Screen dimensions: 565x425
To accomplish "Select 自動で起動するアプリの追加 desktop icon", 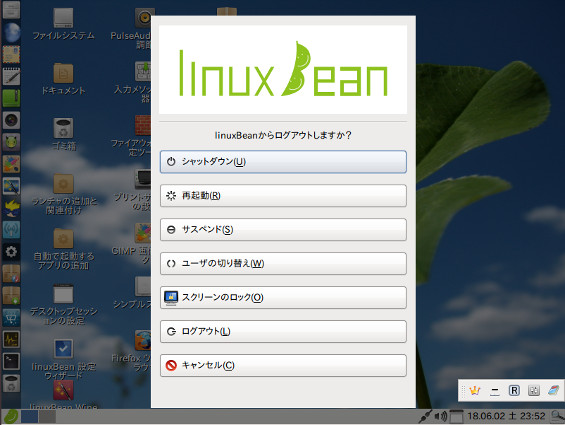I will (x=63, y=249).
